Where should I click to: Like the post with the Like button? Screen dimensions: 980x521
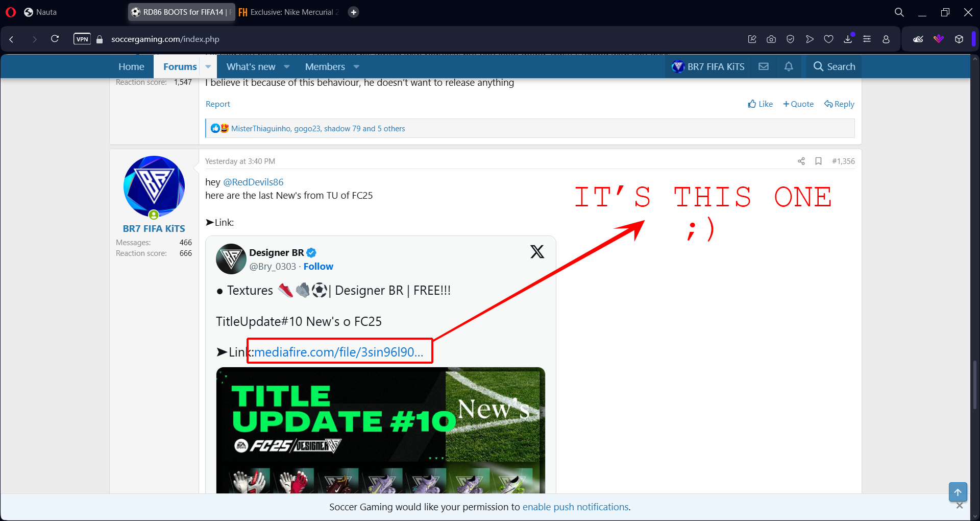click(761, 104)
